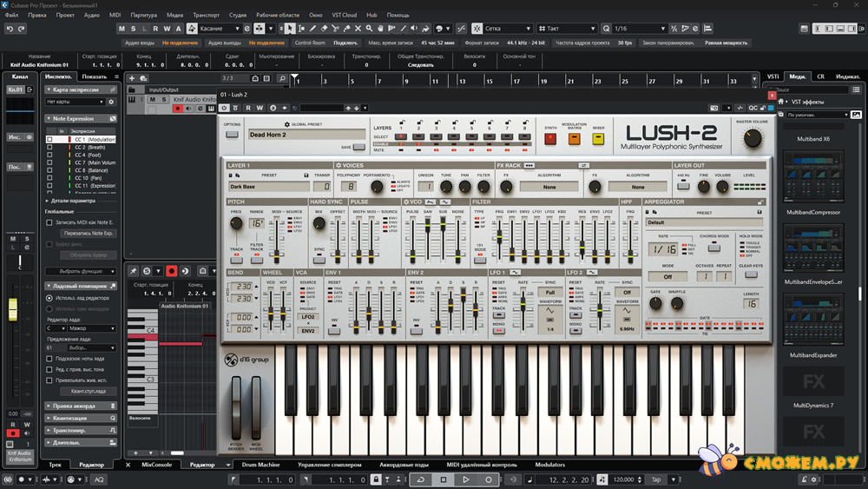Image resolution: width=868 pixels, height=489 pixels.
Task: Click the key editor red record button
Action: coord(172,271)
